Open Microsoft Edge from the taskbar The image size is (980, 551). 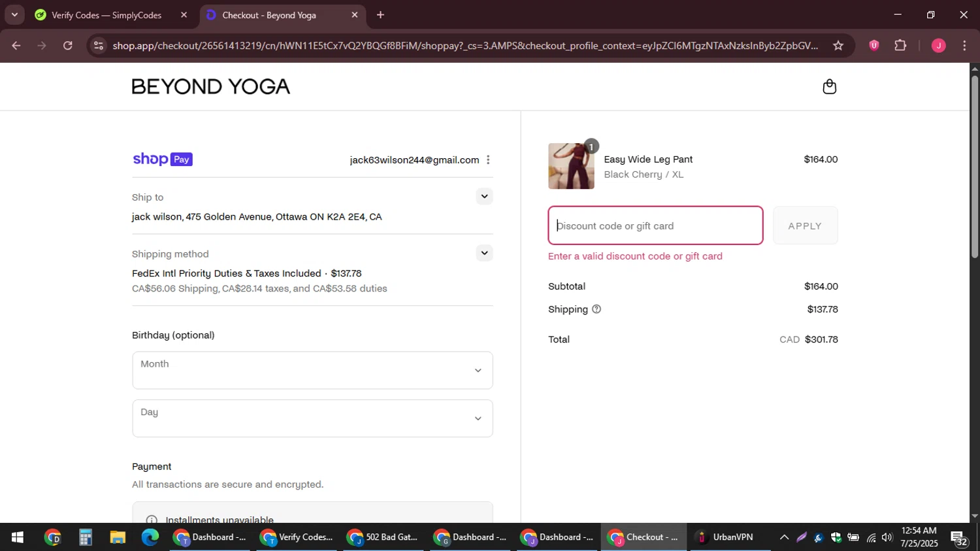tap(150, 537)
